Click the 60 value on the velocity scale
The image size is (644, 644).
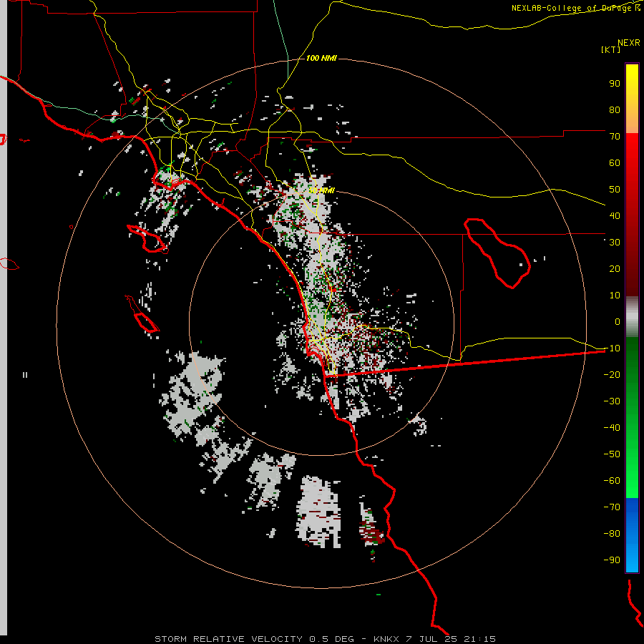(x=615, y=162)
